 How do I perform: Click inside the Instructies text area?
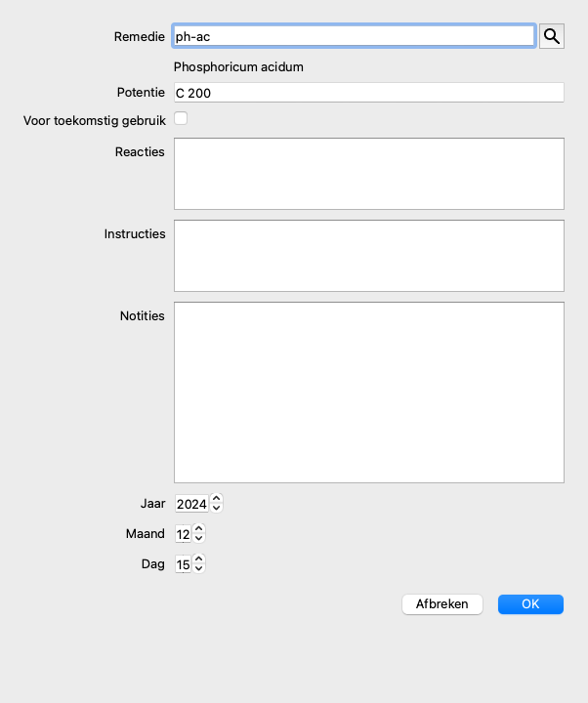tap(368, 256)
